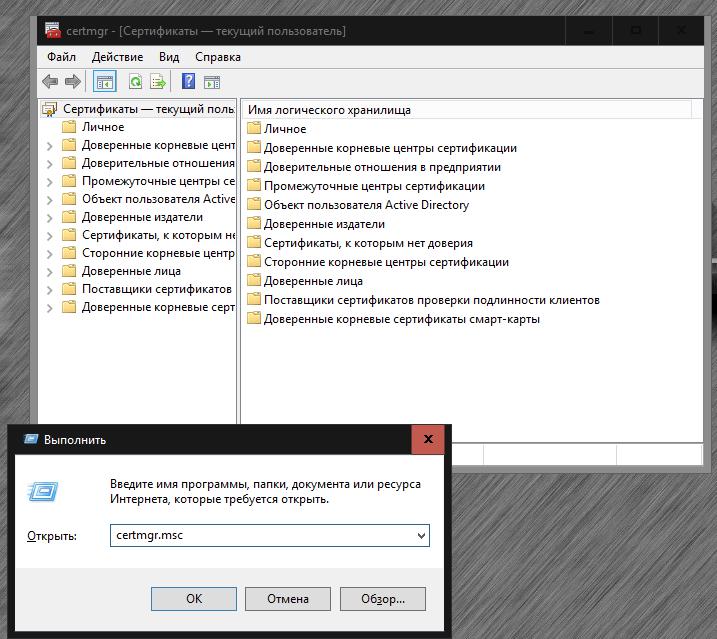
Task: Click OK in the Выполнить dialog
Action: [194, 599]
